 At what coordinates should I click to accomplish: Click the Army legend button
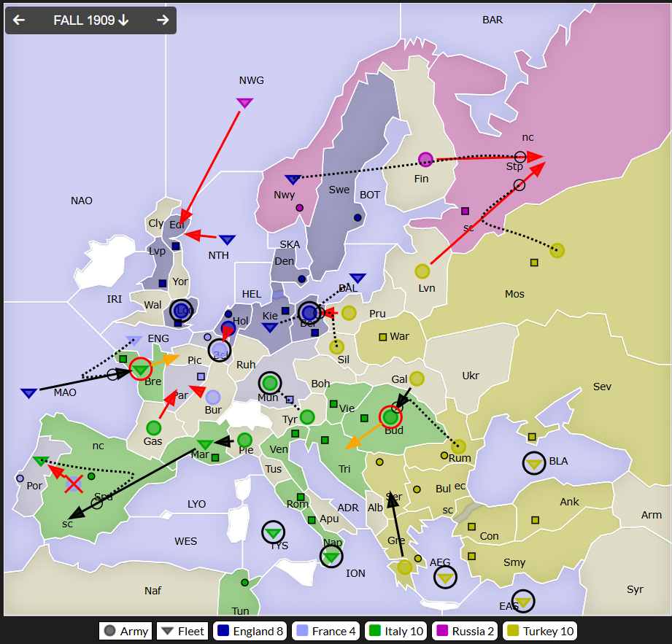click(125, 631)
